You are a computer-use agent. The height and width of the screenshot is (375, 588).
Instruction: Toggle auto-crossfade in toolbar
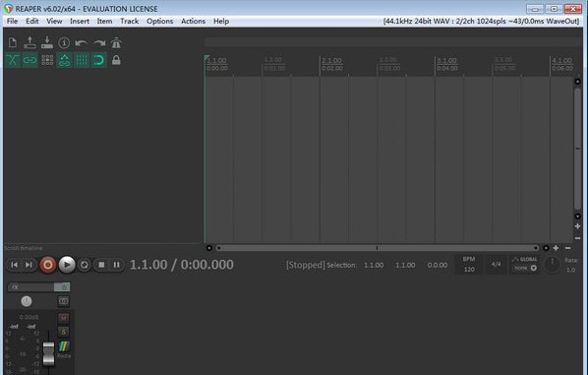pyautogui.click(x=13, y=60)
